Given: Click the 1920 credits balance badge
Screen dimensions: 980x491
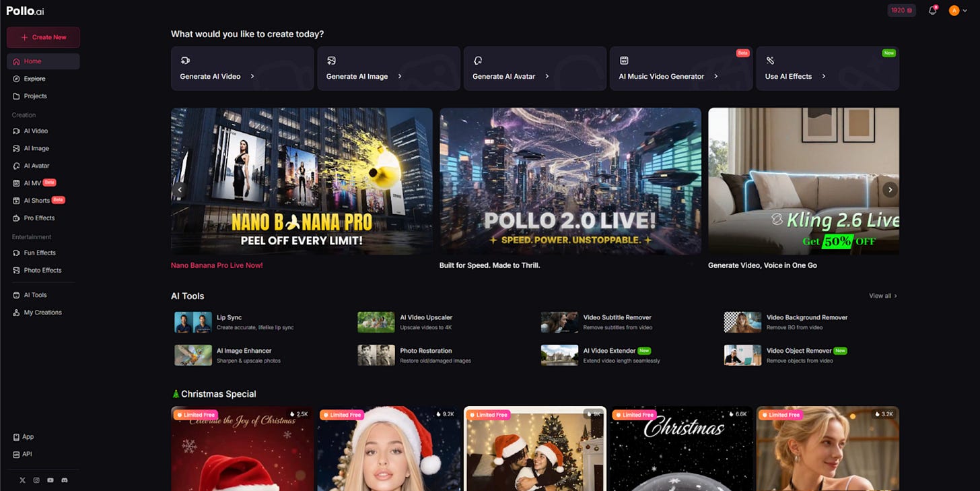Looking at the screenshot, I should tap(901, 10).
